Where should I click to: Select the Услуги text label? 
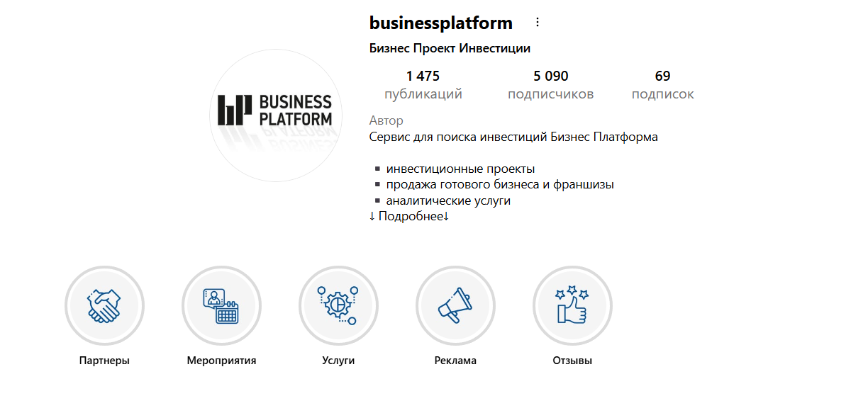[x=338, y=361]
